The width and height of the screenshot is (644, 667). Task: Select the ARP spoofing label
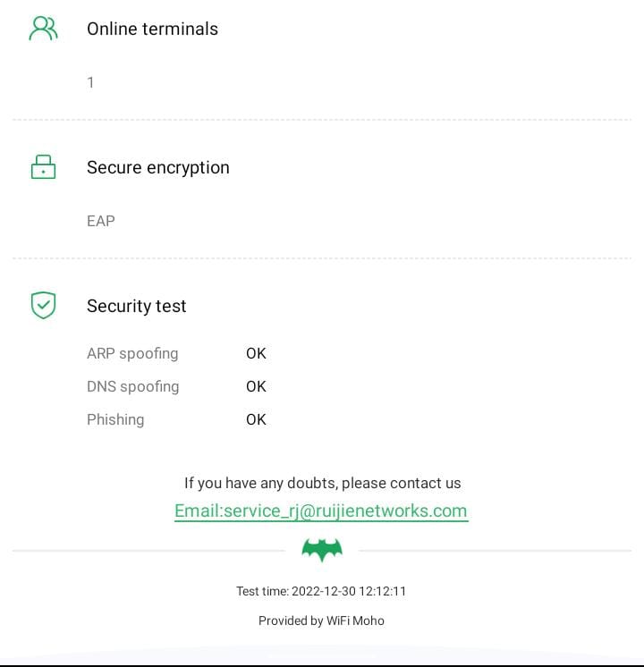point(132,353)
